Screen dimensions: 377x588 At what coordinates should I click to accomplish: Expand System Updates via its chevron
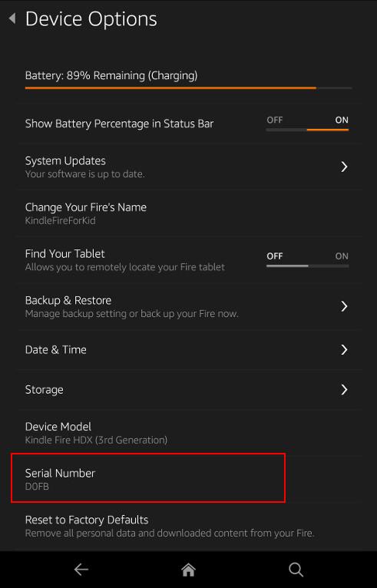(x=344, y=167)
